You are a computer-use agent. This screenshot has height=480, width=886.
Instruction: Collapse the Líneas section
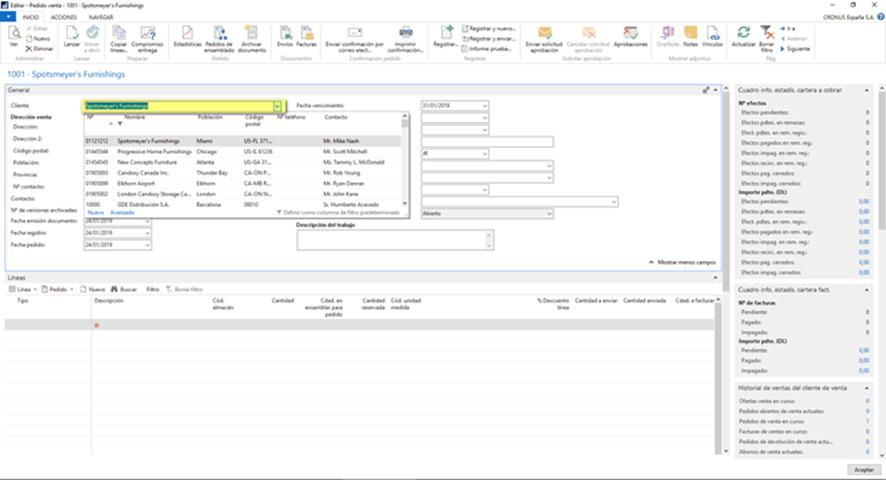tap(716, 278)
